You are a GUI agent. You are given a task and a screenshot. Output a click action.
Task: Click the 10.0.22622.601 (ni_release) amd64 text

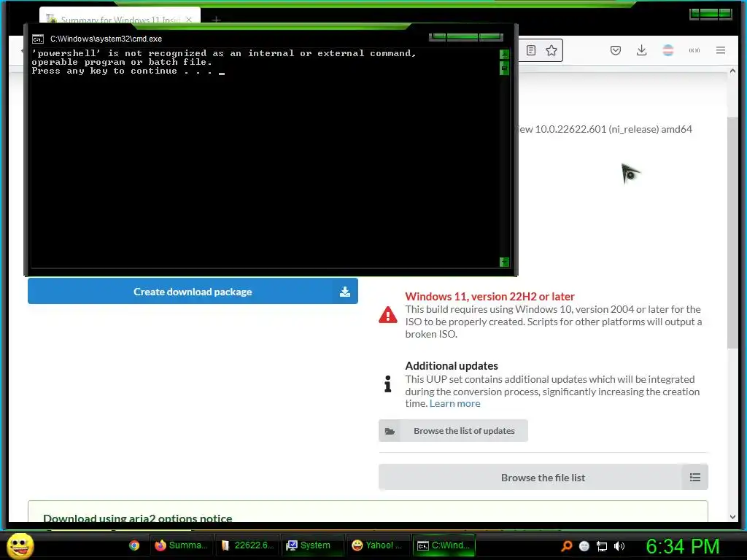coord(614,129)
